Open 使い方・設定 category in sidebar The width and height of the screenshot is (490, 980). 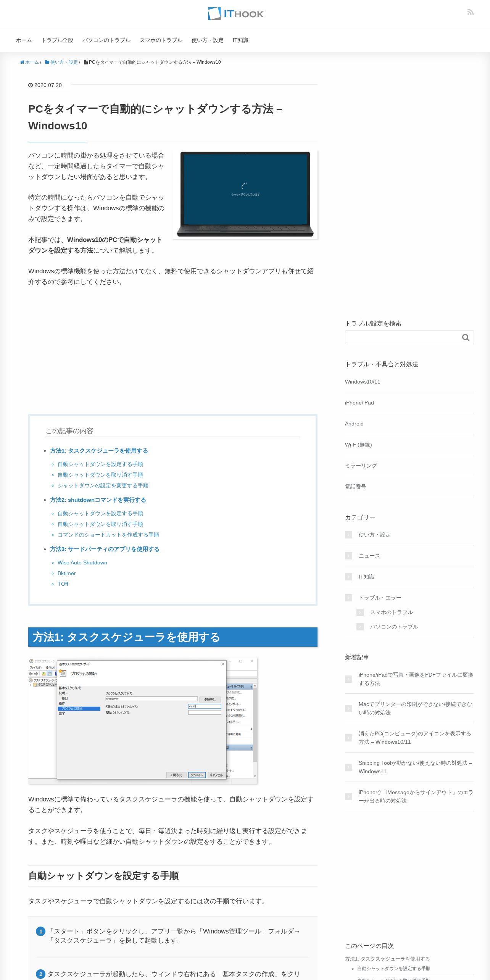(375, 535)
